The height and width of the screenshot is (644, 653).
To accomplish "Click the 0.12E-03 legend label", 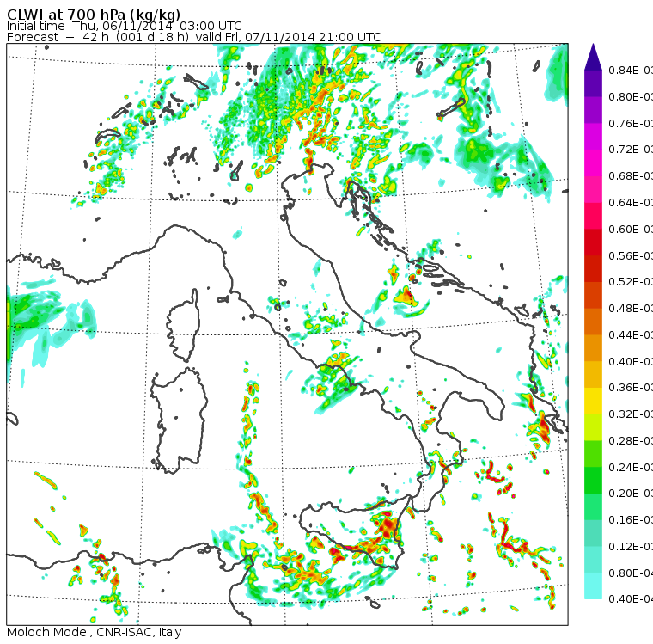I will pos(631,547).
